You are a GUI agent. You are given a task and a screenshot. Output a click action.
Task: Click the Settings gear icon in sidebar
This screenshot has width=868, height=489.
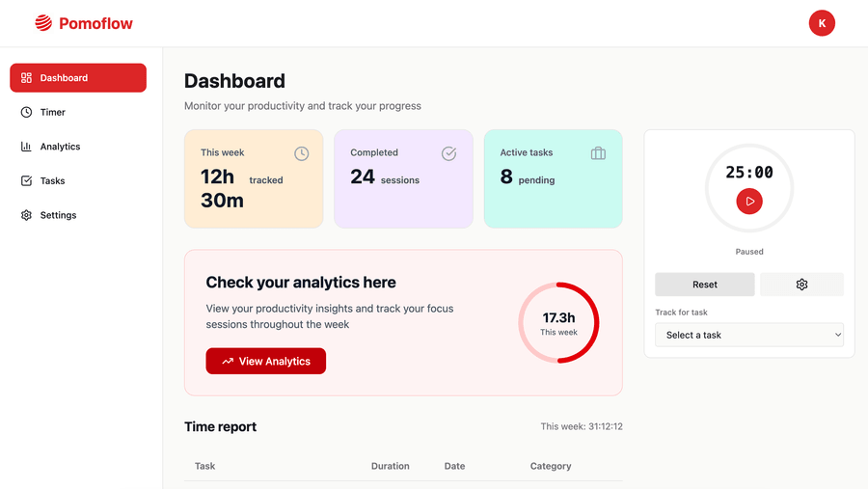coord(26,215)
